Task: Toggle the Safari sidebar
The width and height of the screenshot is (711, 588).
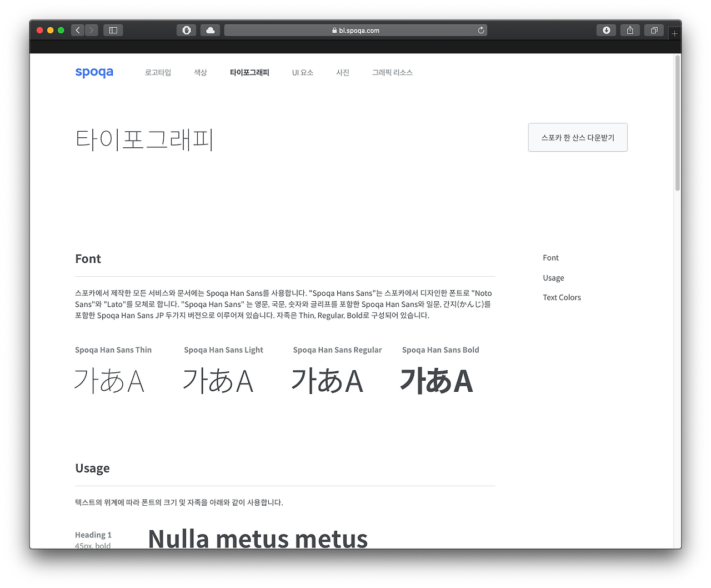Action: pyautogui.click(x=113, y=30)
